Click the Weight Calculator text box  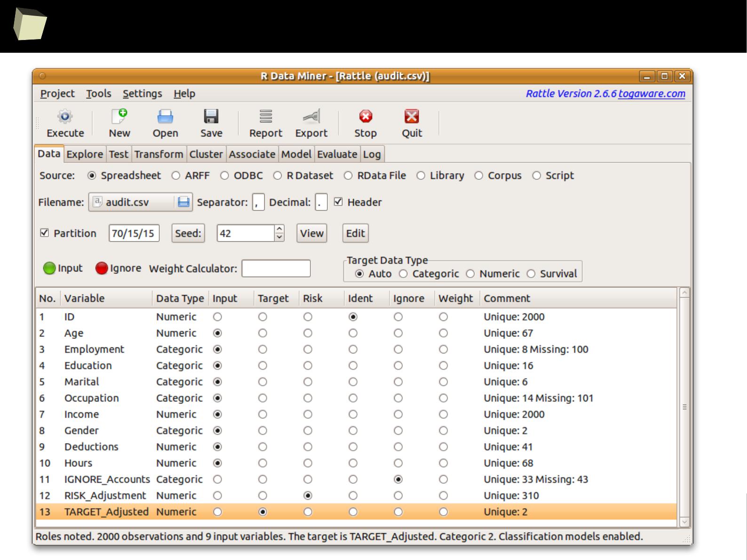276,268
